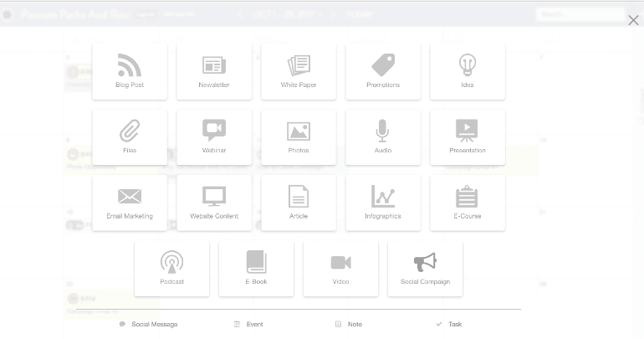This screenshot has height=339, width=644.
Task: Create a new Article
Action: pos(299,202)
